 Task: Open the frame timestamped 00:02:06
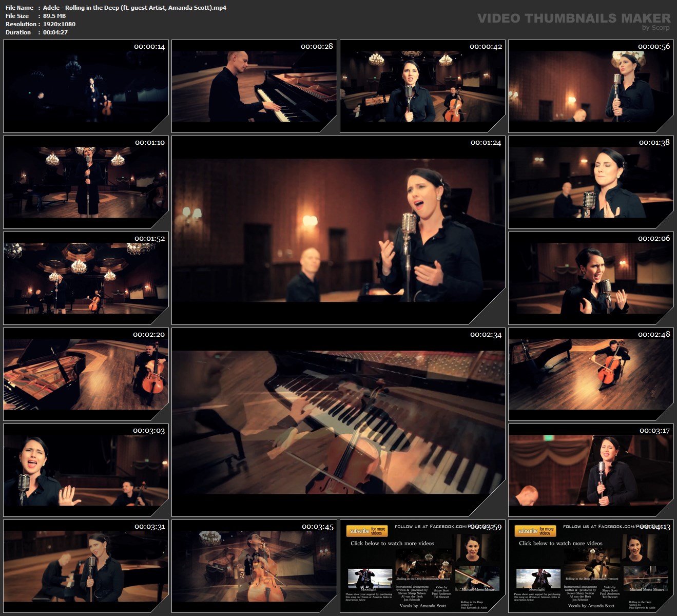pos(591,278)
